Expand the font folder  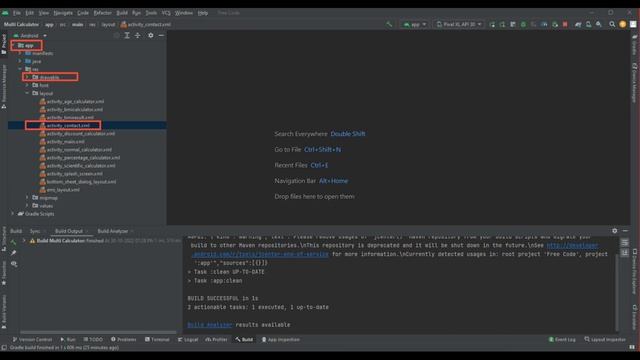[x=27, y=85]
